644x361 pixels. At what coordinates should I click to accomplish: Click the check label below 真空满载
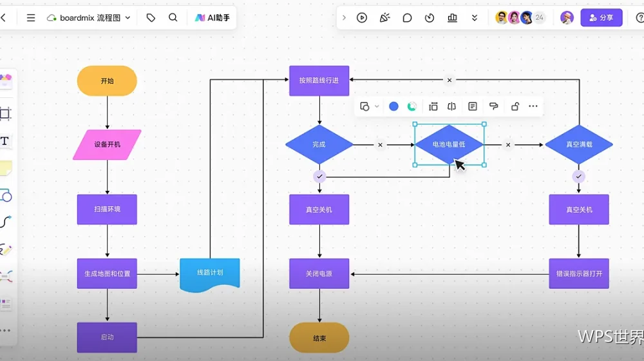coord(579,177)
